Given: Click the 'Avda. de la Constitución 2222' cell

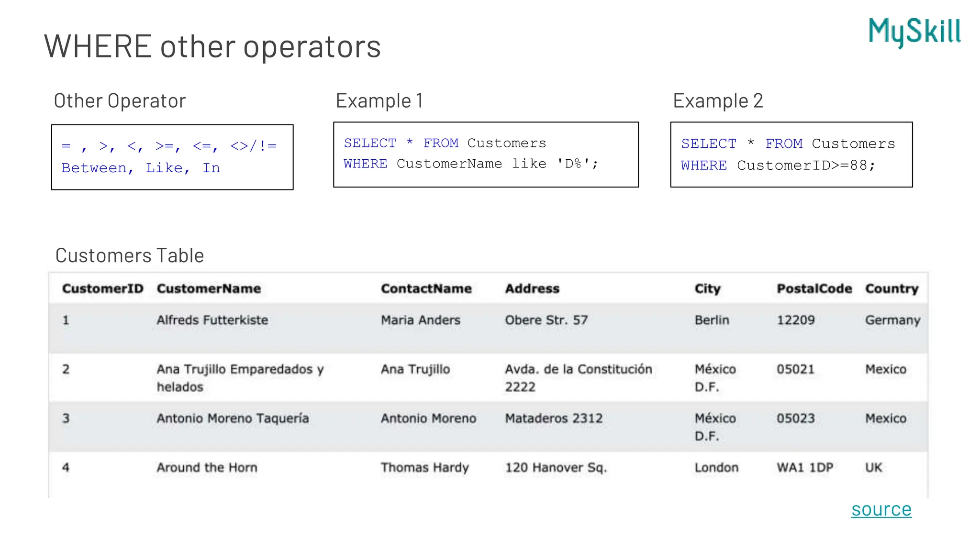Looking at the screenshot, I should (x=579, y=378).
